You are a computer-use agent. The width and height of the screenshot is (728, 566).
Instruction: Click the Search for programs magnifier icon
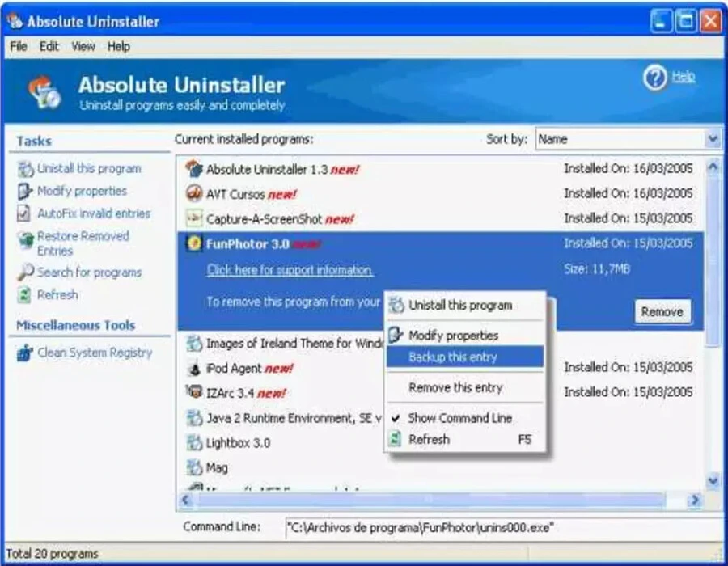tap(26, 272)
